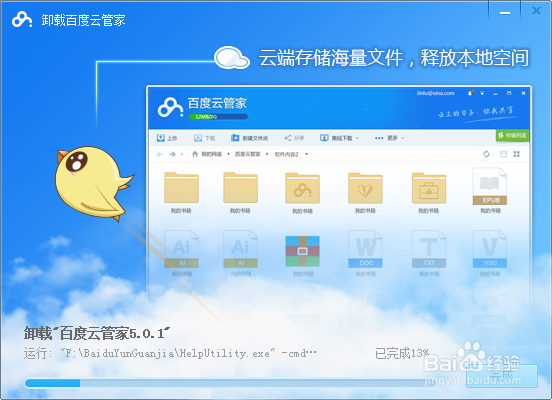Minimize the 卸载百度云管家 uninstaller window
Image resolution: width=552 pixels, height=400 pixels.
click(x=505, y=13)
